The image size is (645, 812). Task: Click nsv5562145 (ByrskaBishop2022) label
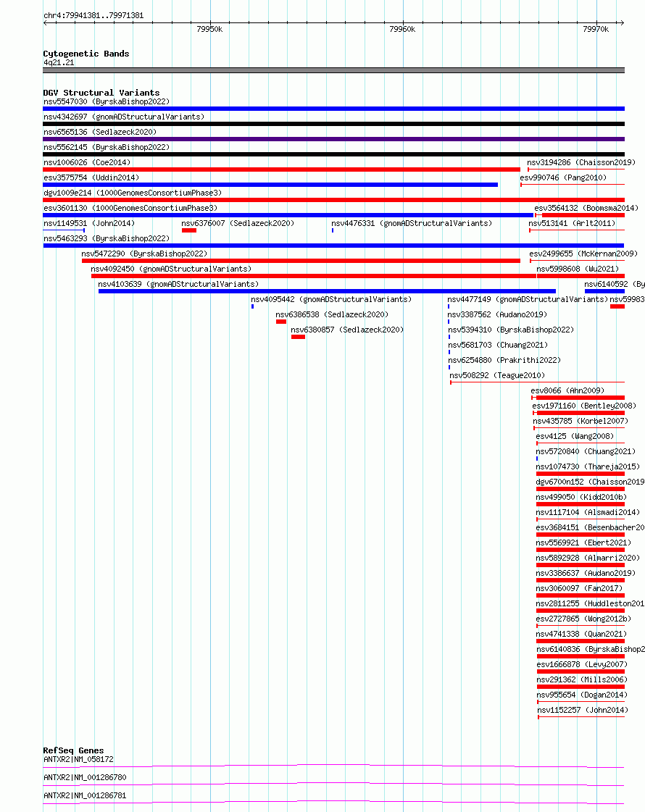pyautogui.click(x=107, y=147)
